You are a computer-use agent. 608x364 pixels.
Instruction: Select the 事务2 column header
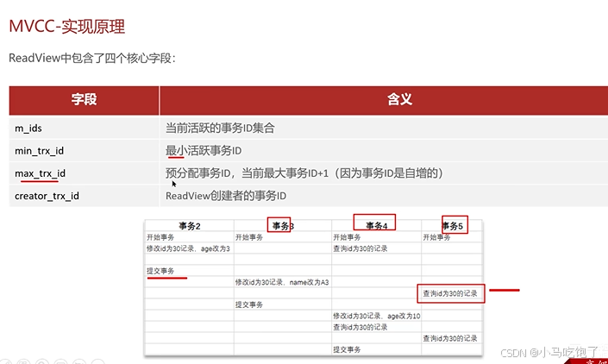tap(190, 226)
